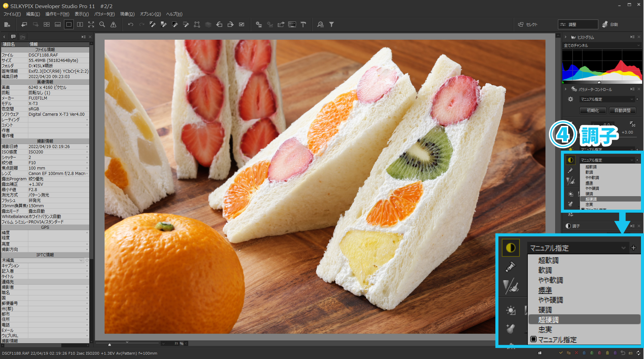Collapse the パラメータ・コントロール panel arrow
Screen dimensions: 644x359
566,89
